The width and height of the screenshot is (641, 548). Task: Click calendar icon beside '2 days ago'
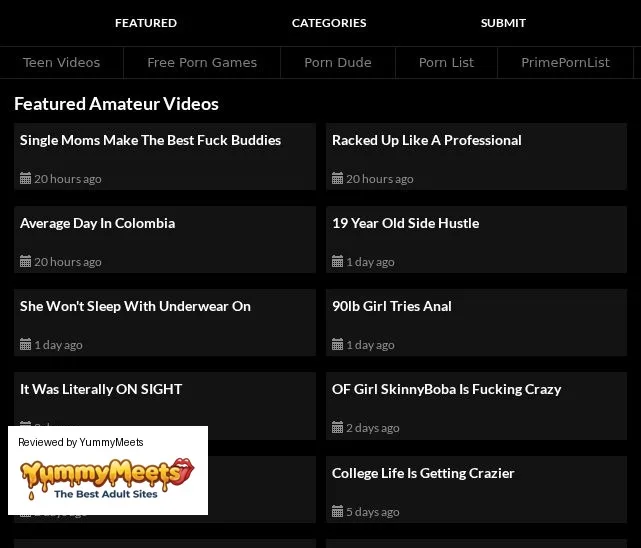coord(337,428)
